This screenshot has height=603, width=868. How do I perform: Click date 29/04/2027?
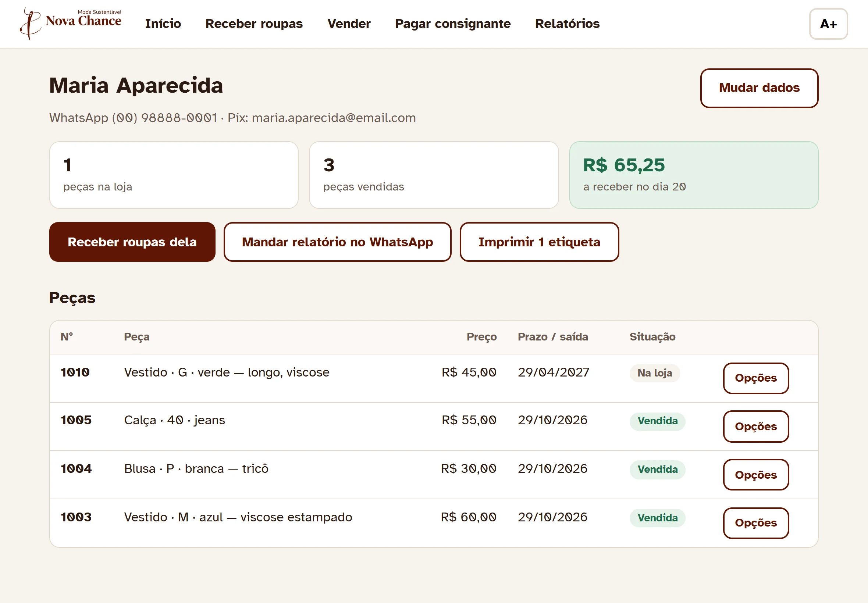tap(553, 372)
